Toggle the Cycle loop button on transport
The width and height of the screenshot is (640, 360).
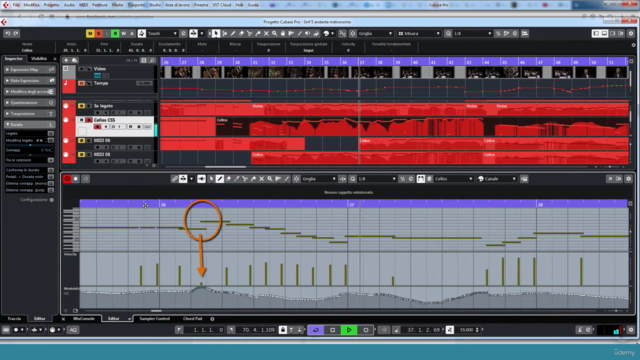316,330
